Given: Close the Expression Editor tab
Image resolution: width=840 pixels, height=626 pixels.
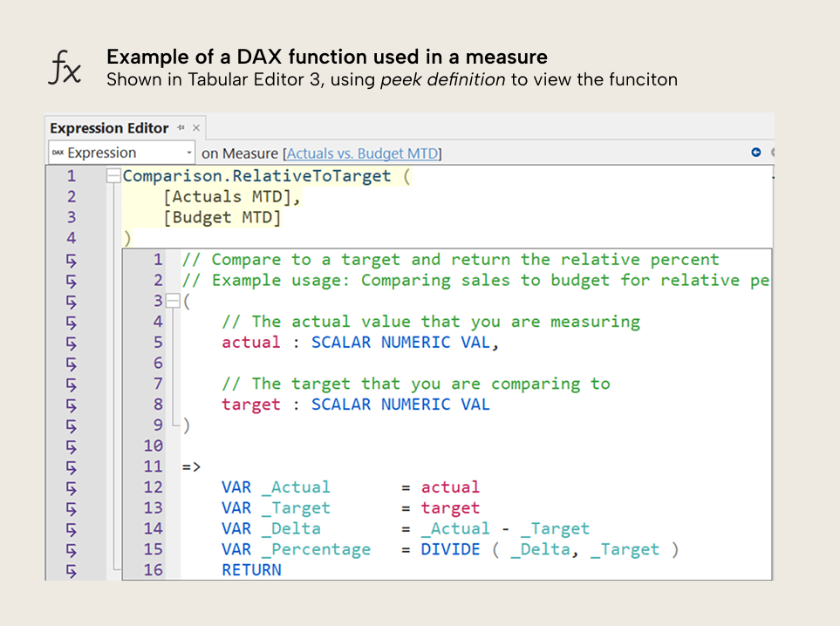Looking at the screenshot, I should (x=196, y=127).
